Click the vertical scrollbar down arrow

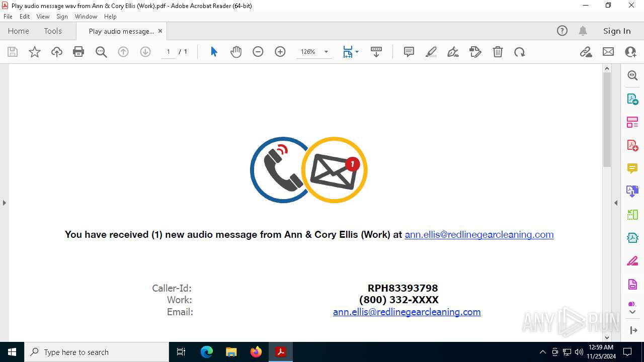point(607,337)
